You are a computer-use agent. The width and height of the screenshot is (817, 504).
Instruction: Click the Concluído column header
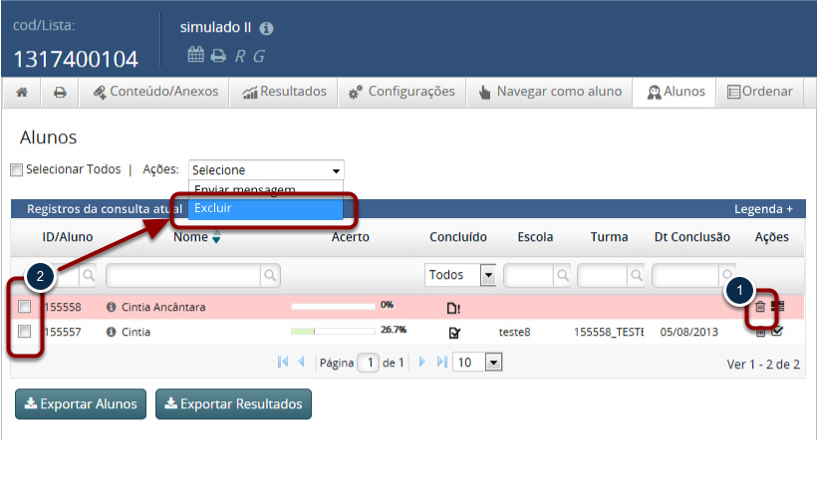click(458, 237)
